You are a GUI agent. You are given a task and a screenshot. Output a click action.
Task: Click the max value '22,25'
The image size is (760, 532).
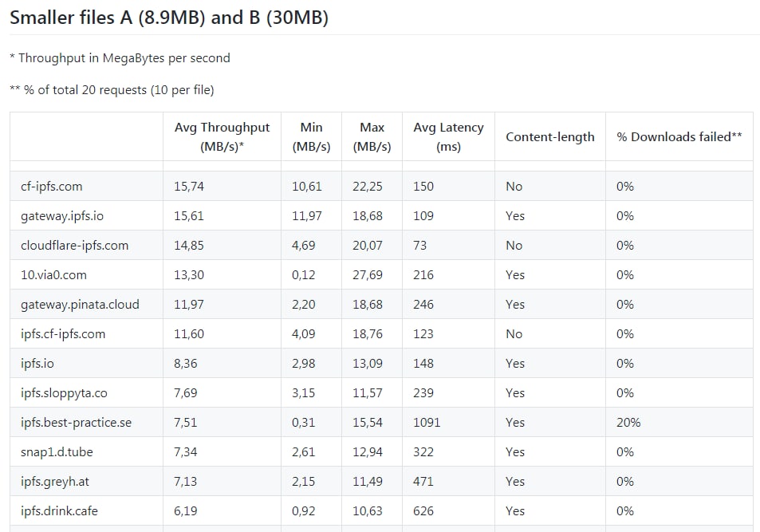(368, 187)
